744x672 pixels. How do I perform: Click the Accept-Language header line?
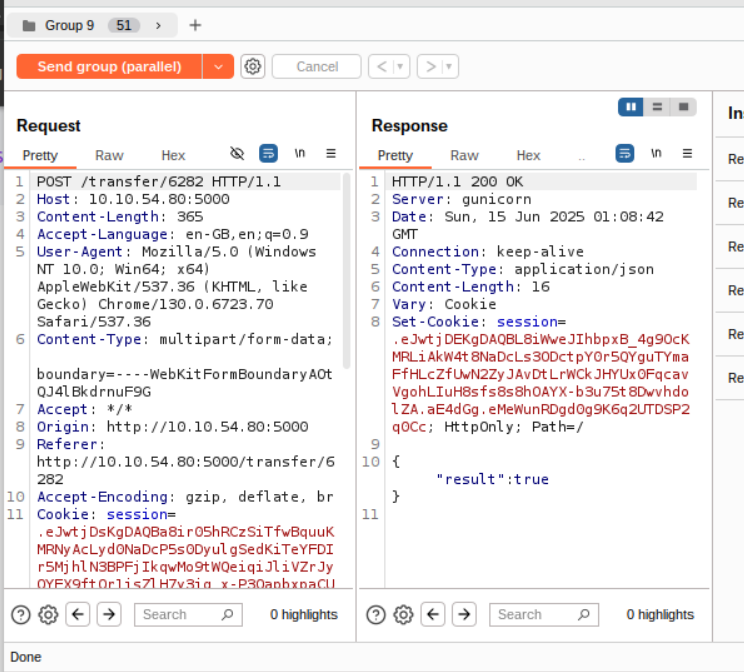(173, 234)
